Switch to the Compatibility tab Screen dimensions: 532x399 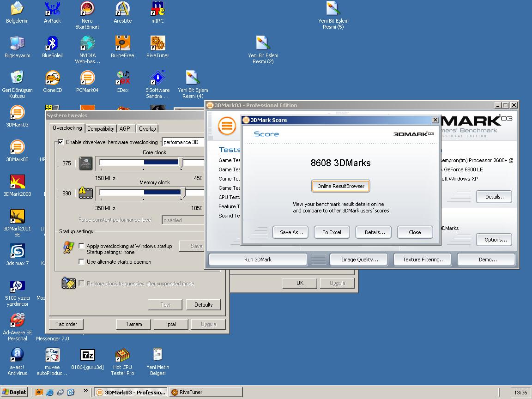click(101, 129)
